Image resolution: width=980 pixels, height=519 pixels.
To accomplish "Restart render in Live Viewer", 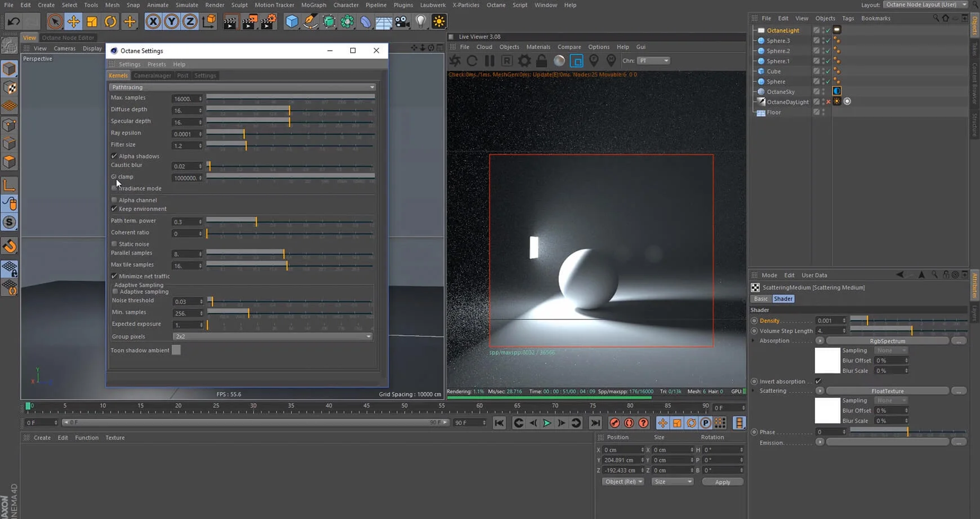I will (472, 60).
